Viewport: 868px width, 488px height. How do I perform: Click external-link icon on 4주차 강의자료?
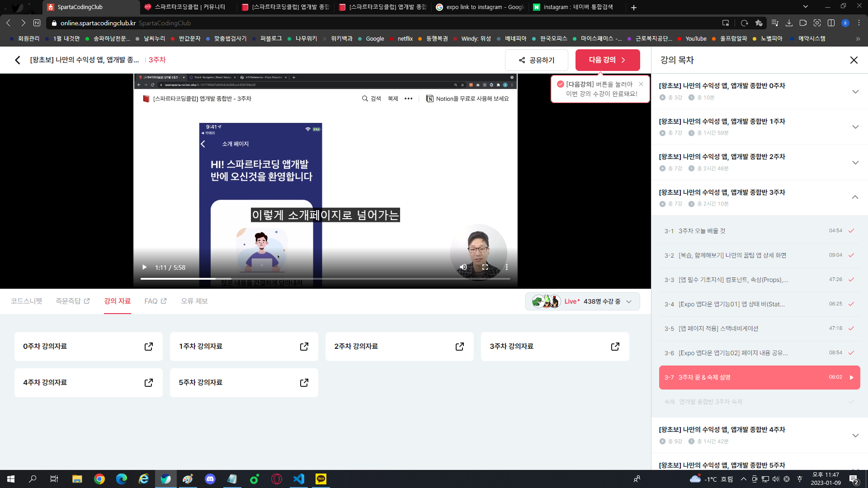point(149,383)
